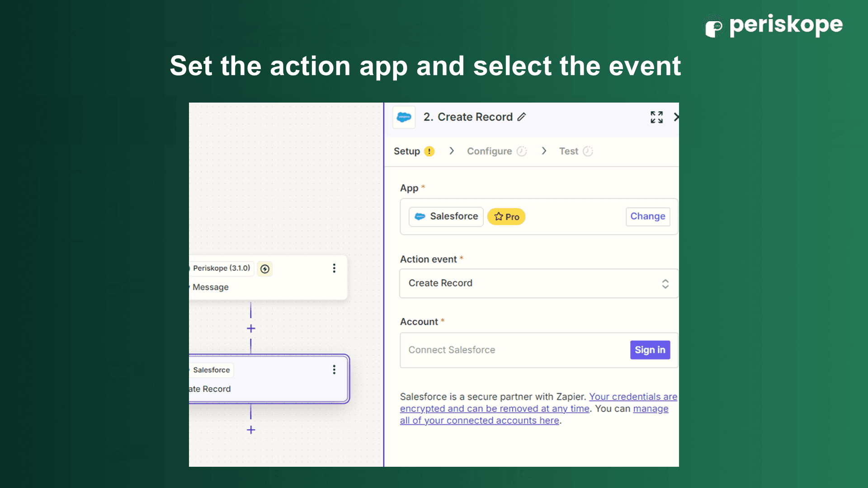Click Sign in to connect Salesforce
The width and height of the screenshot is (868, 488).
click(650, 350)
